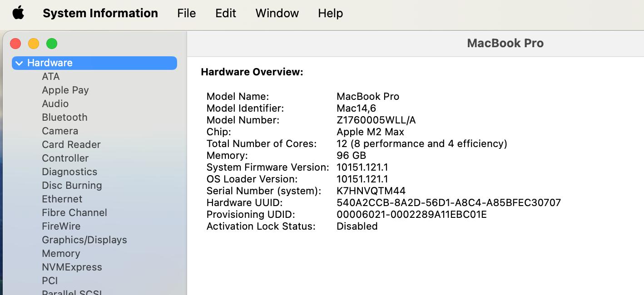The width and height of the screenshot is (644, 295).
Task: Click the System Information app menu
Action: click(x=100, y=13)
